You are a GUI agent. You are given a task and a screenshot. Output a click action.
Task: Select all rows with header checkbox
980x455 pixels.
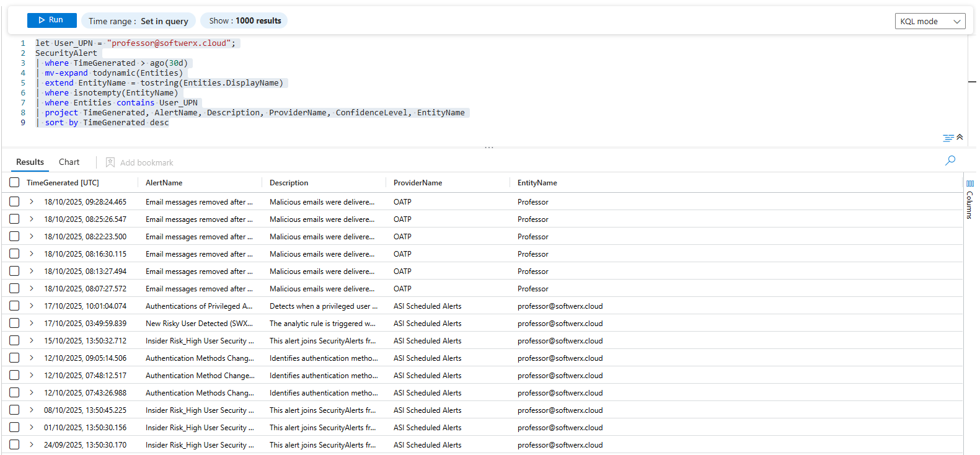tap(14, 182)
